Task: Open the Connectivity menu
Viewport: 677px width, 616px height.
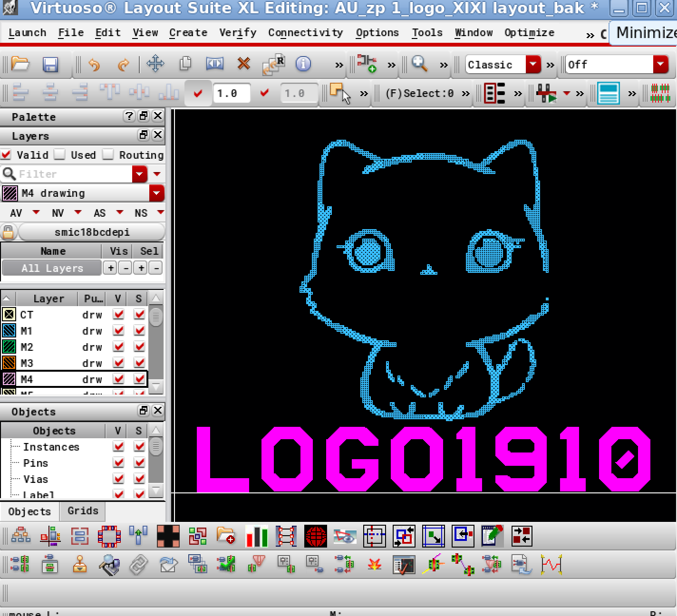Action: tap(305, 33)
